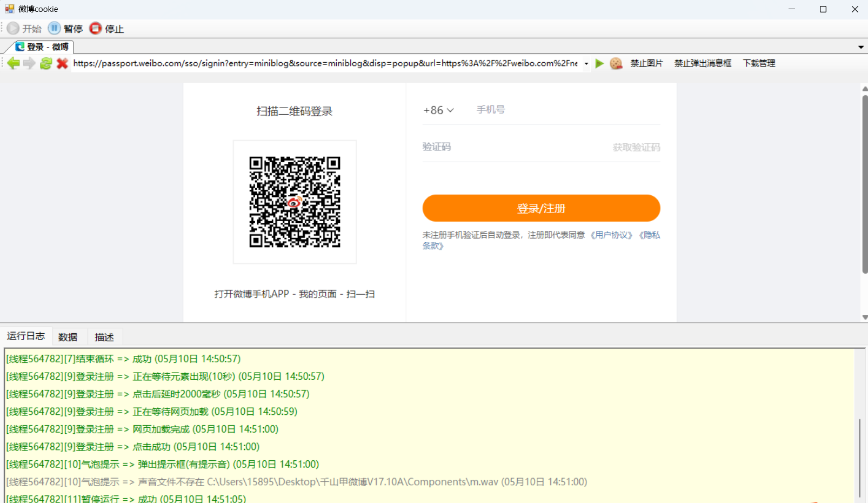Click the 开始 start button
This screenshot has width=868, height=503.
(x=24, y=29)
